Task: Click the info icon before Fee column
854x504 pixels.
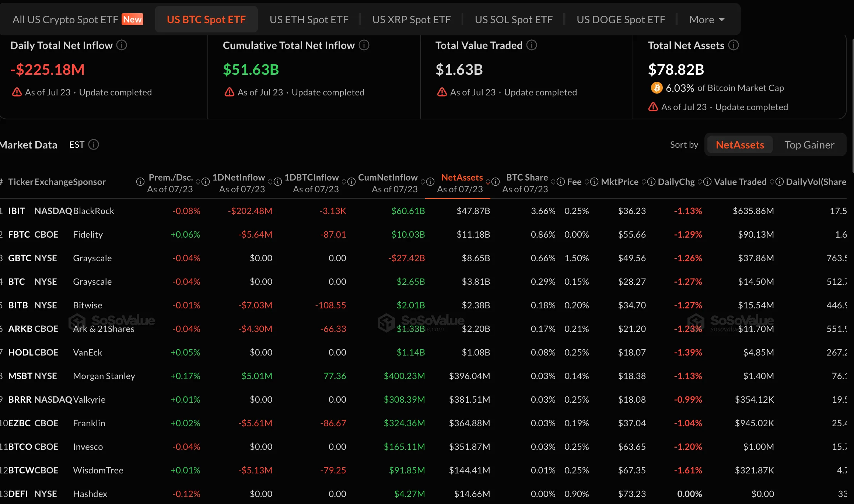Action: [x=561, y=182]
